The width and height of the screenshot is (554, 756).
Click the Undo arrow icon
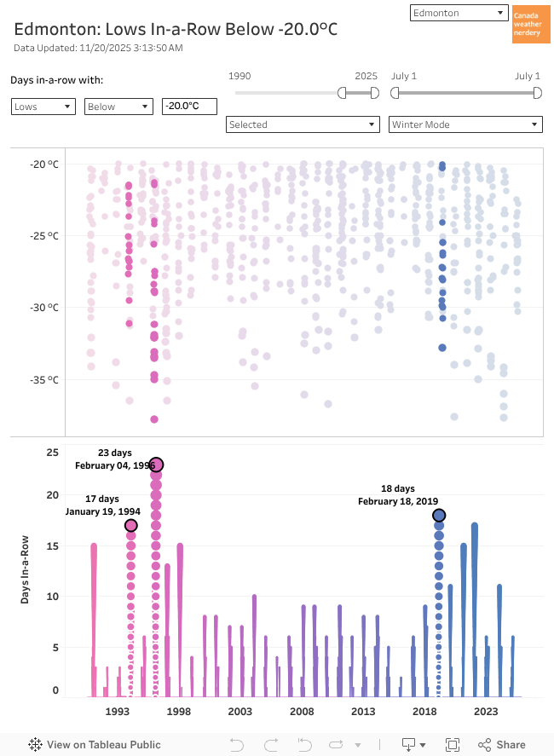tap(237, 744)
